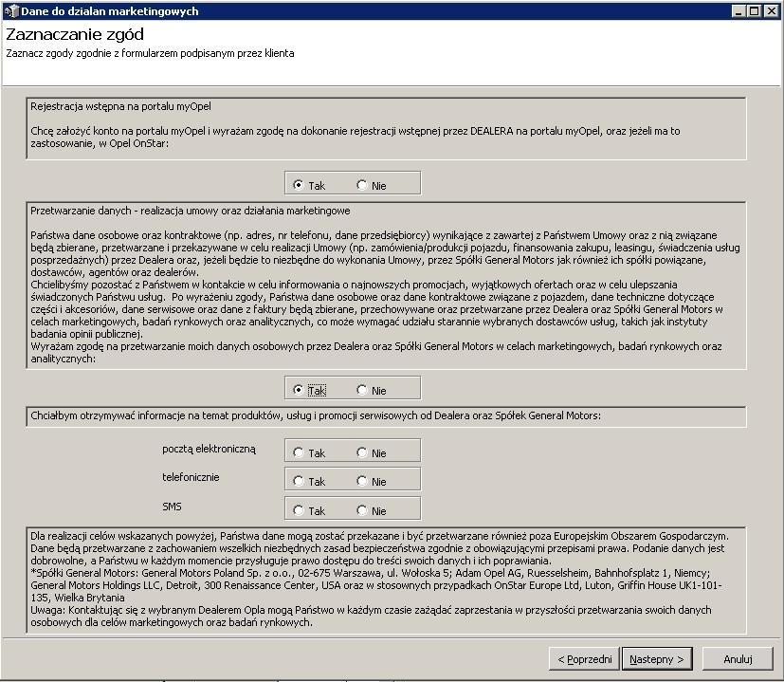This screenshot has height=682, width=784.
Task: Click 'Przetwarzanie danych - realizacja umowy' heading text
Action: 190,211
